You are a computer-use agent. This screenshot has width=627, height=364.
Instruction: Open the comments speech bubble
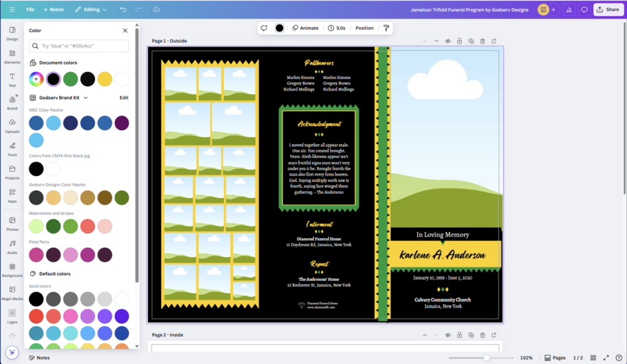pos(584,10)
